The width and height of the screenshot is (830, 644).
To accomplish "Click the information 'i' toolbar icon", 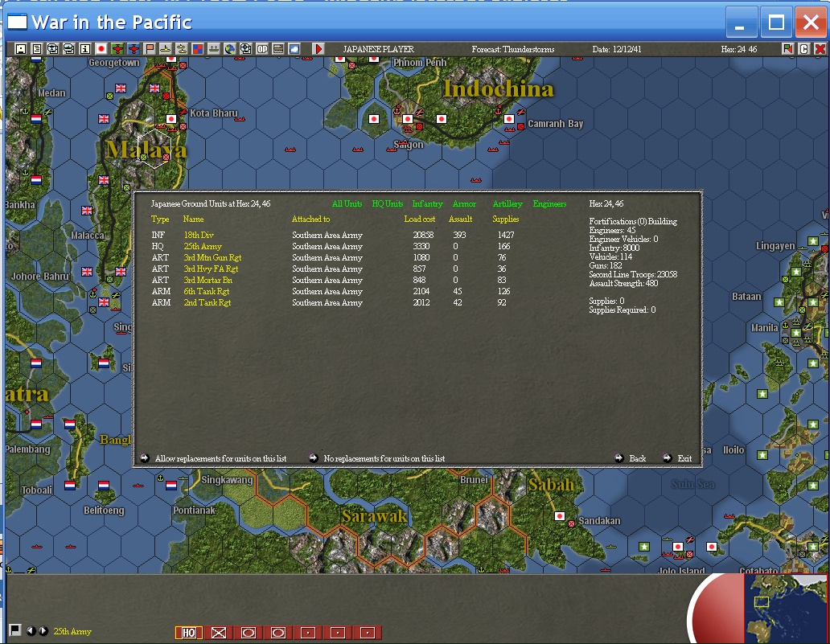I will (85, 49).
